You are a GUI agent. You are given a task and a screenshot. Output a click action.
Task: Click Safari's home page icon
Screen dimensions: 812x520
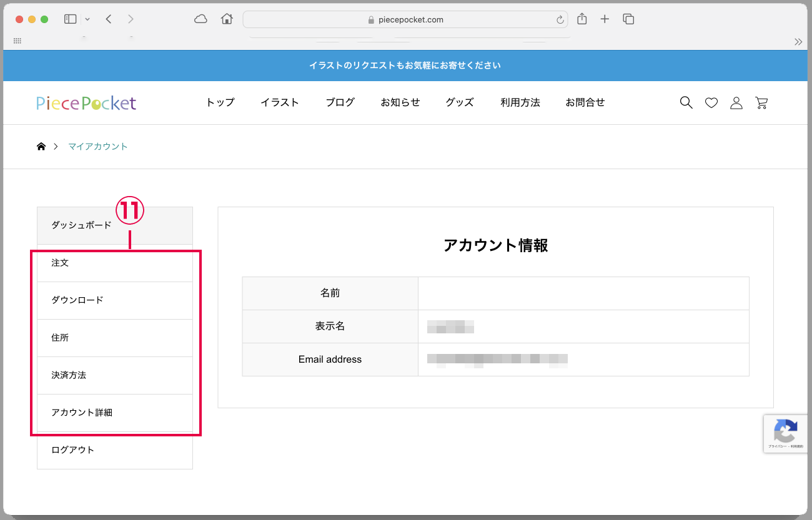coord(227,19)
